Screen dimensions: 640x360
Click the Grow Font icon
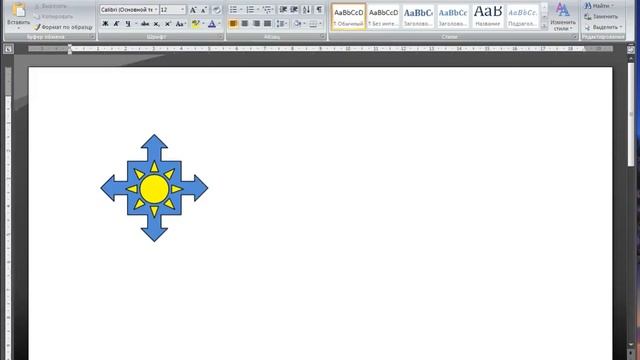(193, 10)
